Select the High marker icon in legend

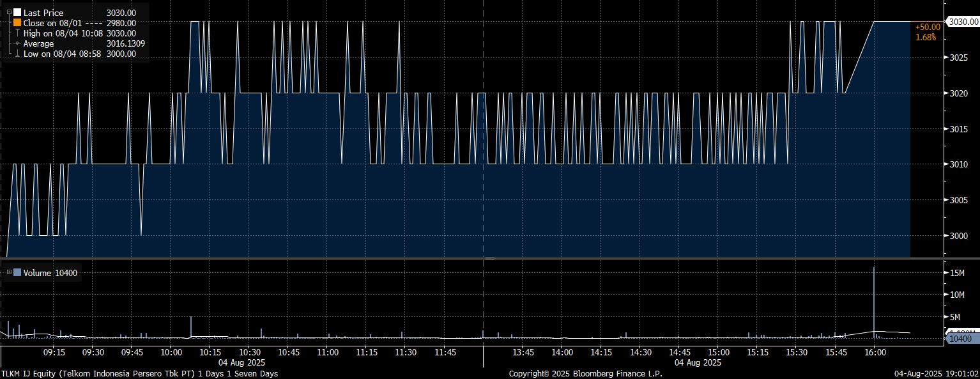(17, 33)
